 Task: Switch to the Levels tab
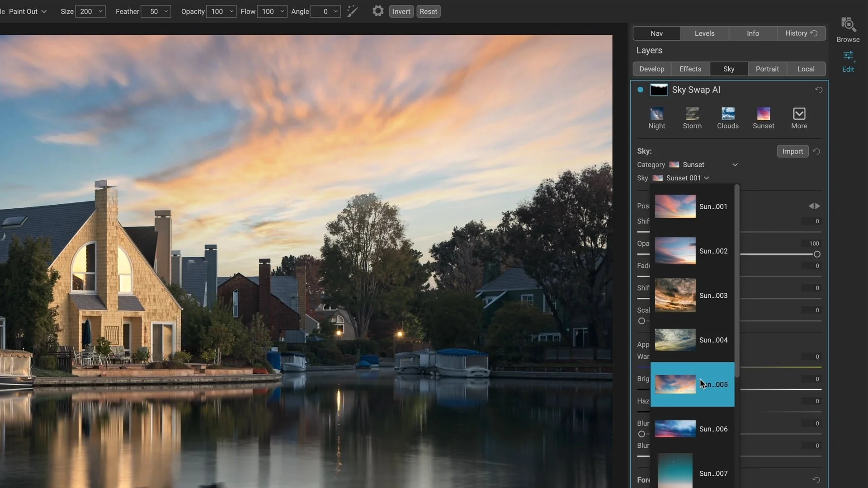(704, 33)
